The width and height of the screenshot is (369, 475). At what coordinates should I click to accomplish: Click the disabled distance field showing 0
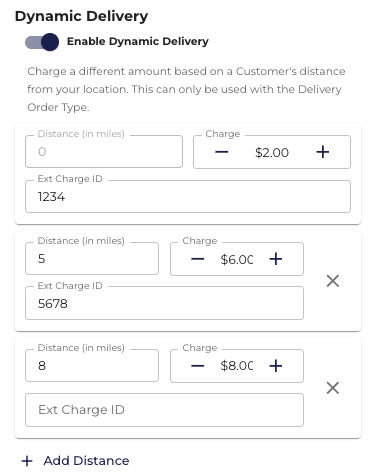[x=104, y=152]
